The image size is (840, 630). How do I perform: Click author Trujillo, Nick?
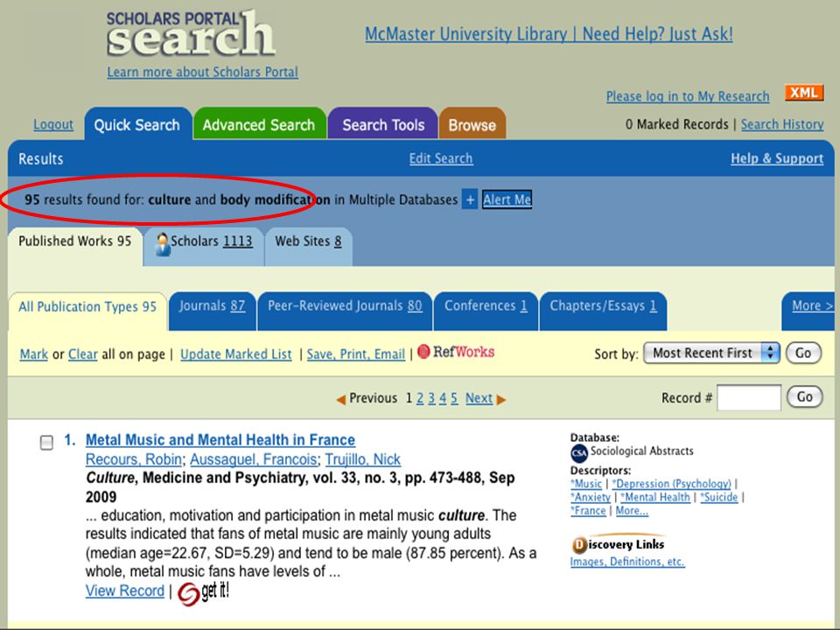(x=362, y=459)
